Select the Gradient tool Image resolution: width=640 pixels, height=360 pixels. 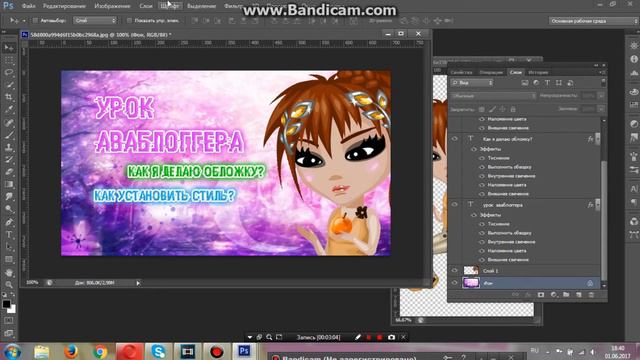tap(9, 184)
